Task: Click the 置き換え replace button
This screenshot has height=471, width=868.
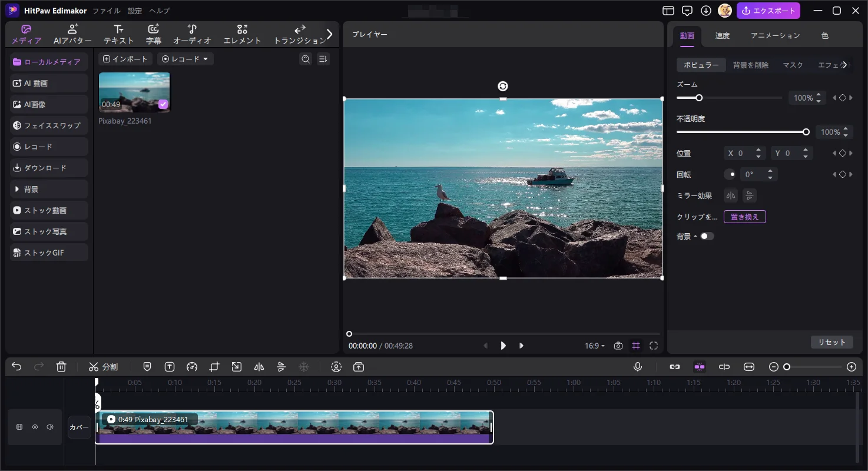Action: pyautogui.click(x=745, y=217)
